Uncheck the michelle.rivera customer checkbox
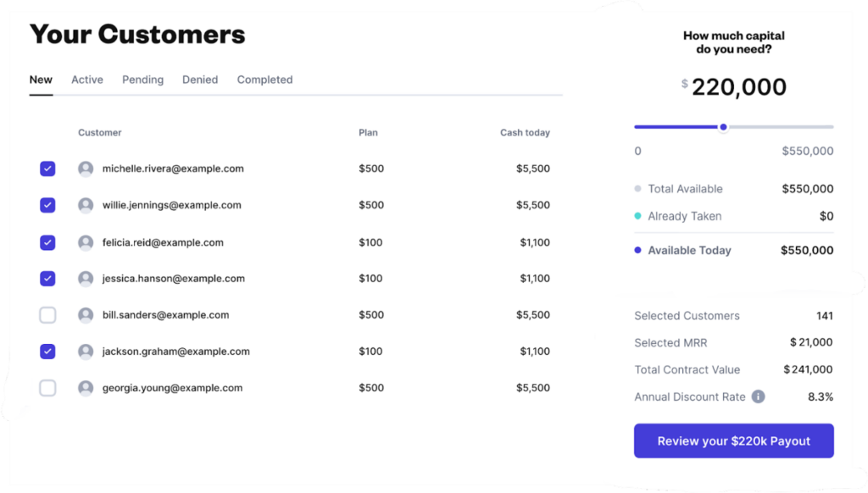 tap(47, 169)
